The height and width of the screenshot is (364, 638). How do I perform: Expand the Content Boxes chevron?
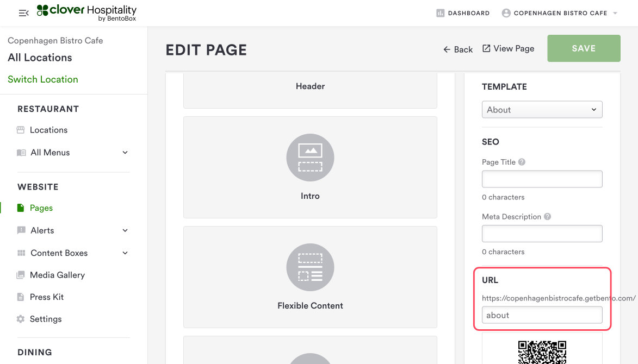click(x=125, y=253)
